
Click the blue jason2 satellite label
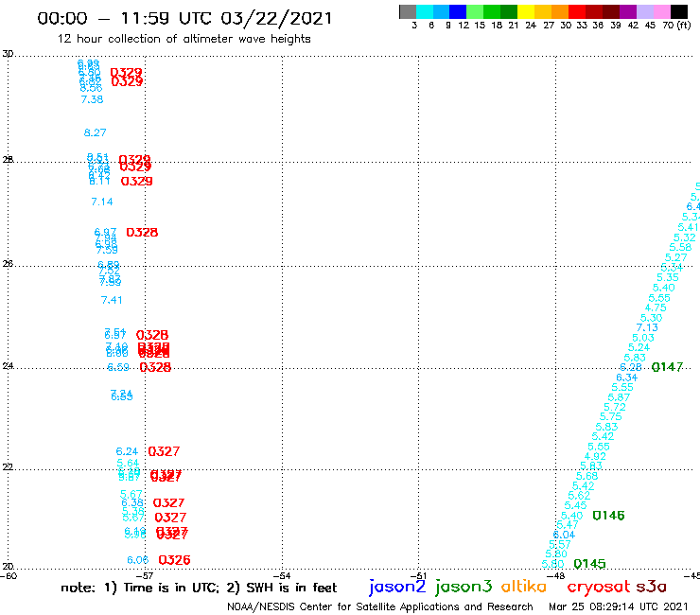click(397, 587)
